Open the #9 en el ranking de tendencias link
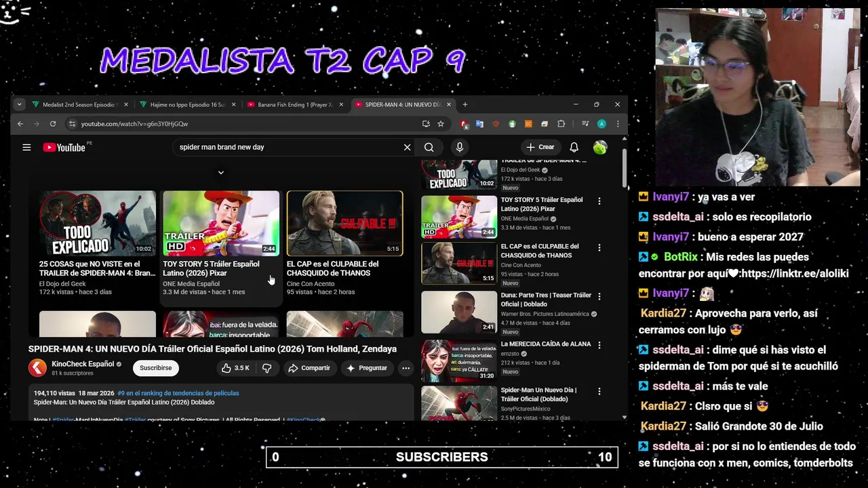This screenshot has height=488, width=868. pyautogui.click(x=178, y=393)
